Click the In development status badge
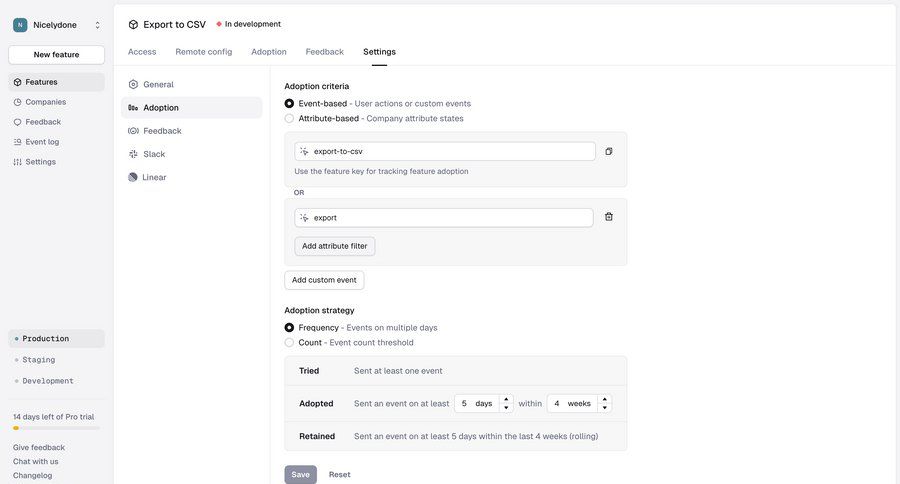Image resolution: width=900 pixels, height=484 pixels. point(249,24)
